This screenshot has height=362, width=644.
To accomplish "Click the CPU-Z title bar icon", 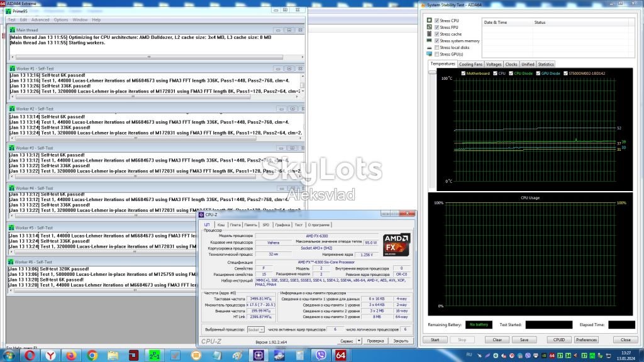I will click(201, 214).
